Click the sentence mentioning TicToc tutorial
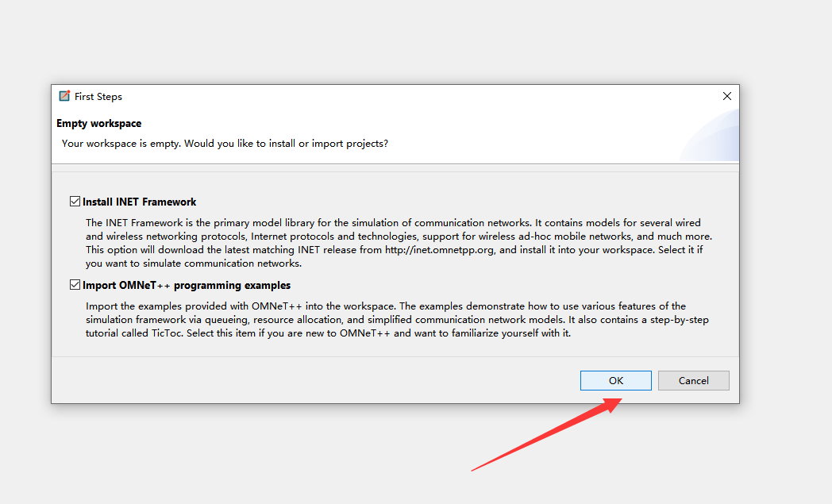832x504 pixels. (x=329, y=333)
